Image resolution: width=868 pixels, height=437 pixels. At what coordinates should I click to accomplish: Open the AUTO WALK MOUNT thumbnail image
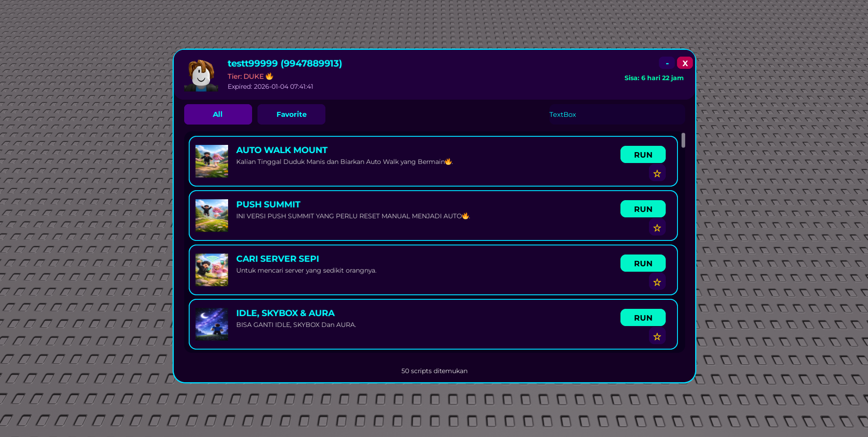[212, 161]
